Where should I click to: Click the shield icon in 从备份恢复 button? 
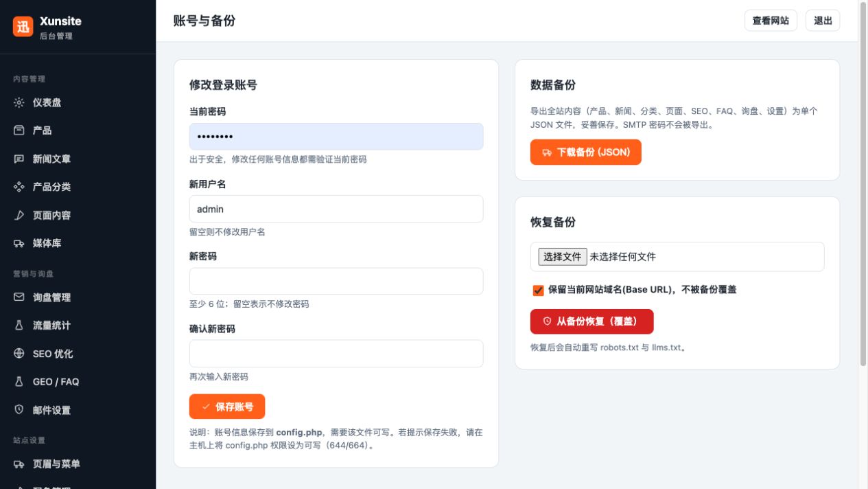[x=547, y=321]
